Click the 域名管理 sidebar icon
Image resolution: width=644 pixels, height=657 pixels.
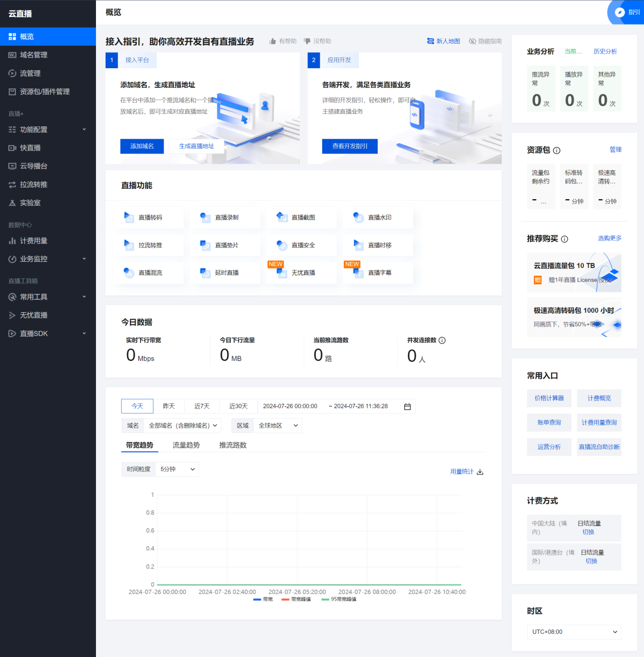(x=12, y=55)
